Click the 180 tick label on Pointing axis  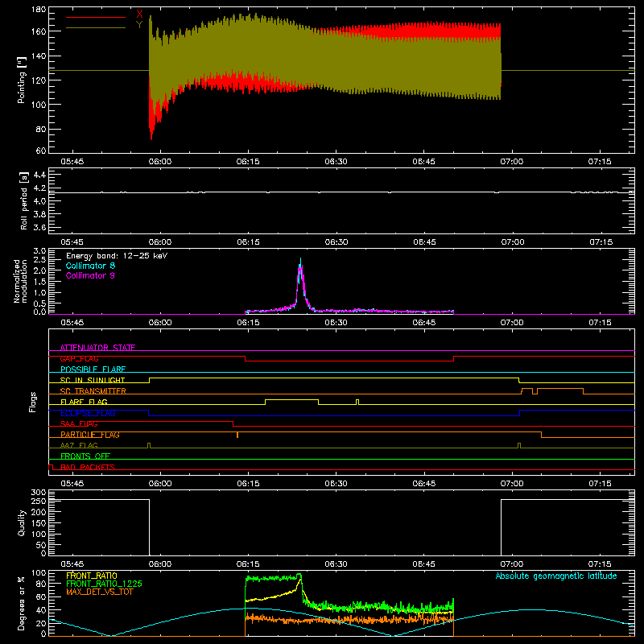[x=38, y=10]
